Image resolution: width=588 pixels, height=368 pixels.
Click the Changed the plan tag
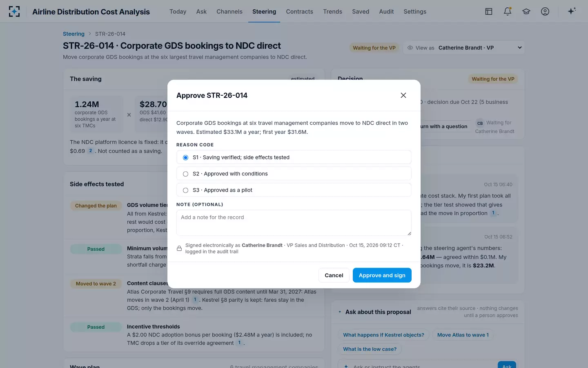coord(96,206)
